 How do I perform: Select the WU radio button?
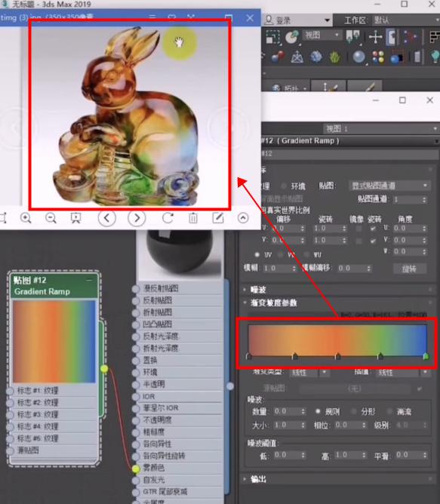(x=306, y=254)
